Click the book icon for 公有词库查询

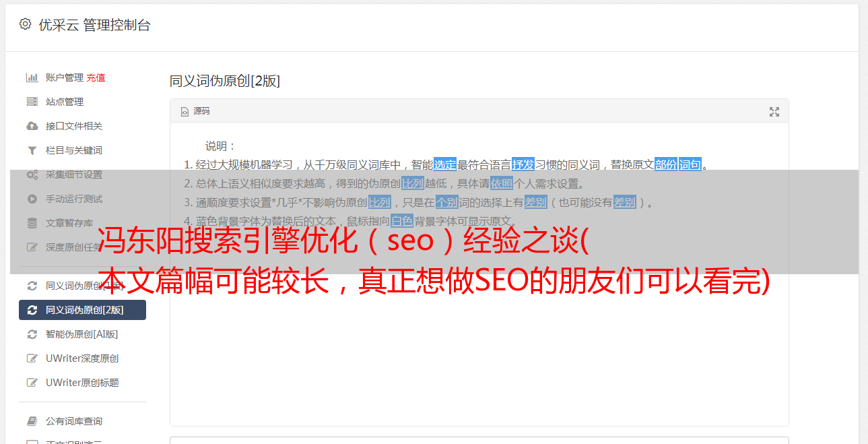tap(32, 421)
